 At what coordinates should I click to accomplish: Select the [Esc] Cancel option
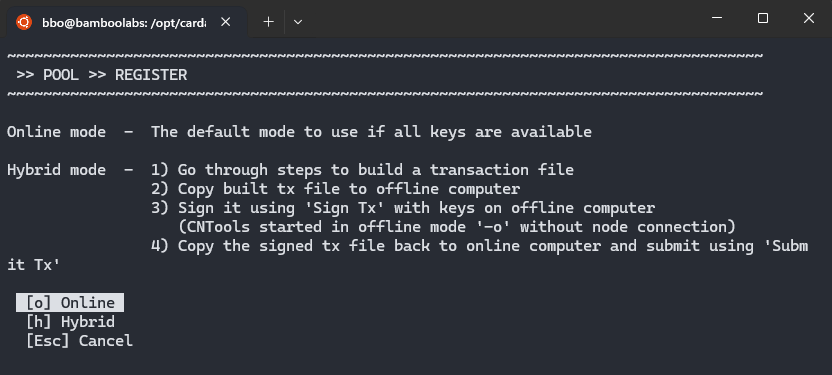click(x=79, y=341)
